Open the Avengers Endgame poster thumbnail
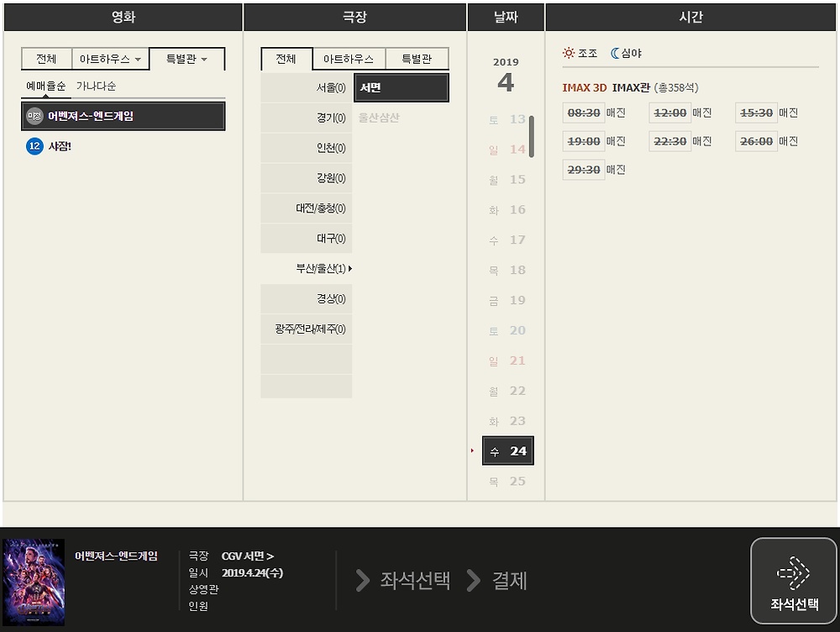Image resolution: width=840 pixels, height=632 pixels. click(34, 582)
